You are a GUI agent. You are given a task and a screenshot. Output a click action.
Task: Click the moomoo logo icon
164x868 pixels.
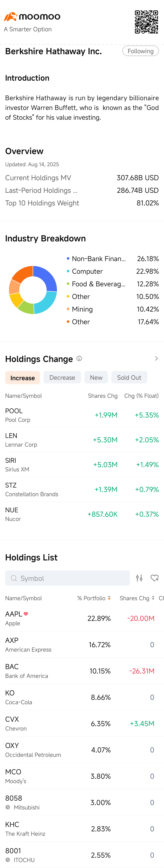(10, 17)
